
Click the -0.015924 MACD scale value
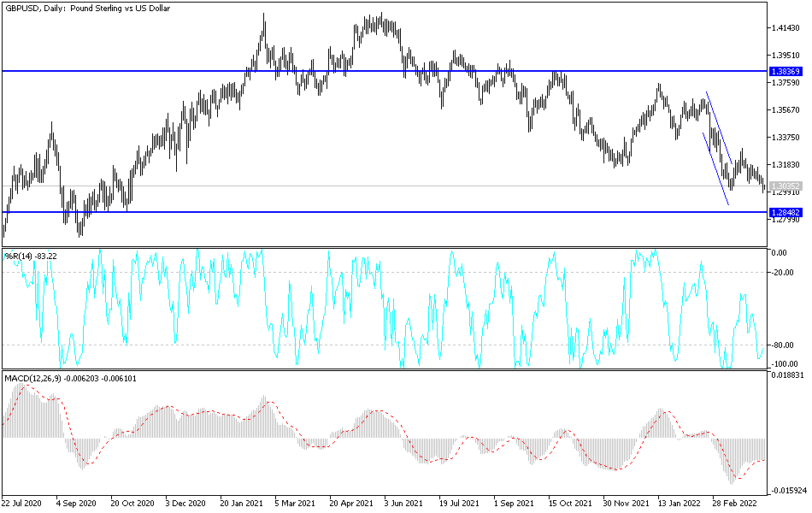click(x=788, y=490)
